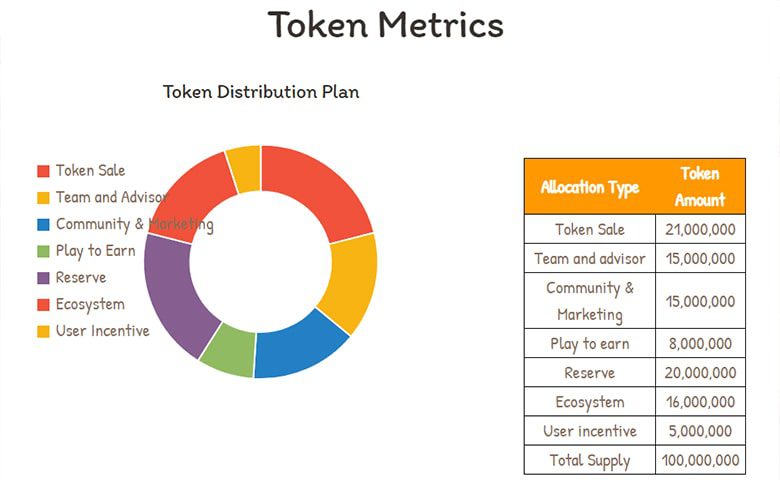Toggle the Play to Earn legend label
This screenshot has height=480, width=780.
point(96,251)
